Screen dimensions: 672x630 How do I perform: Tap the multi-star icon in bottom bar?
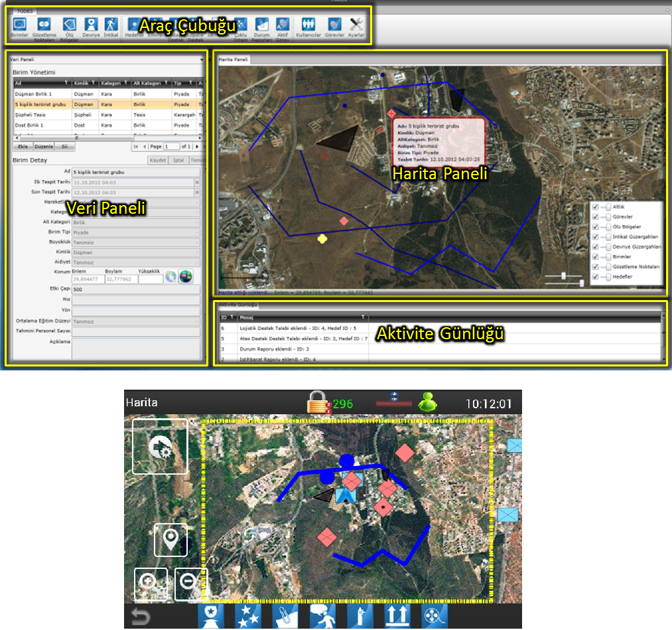(x=248, y=616)
